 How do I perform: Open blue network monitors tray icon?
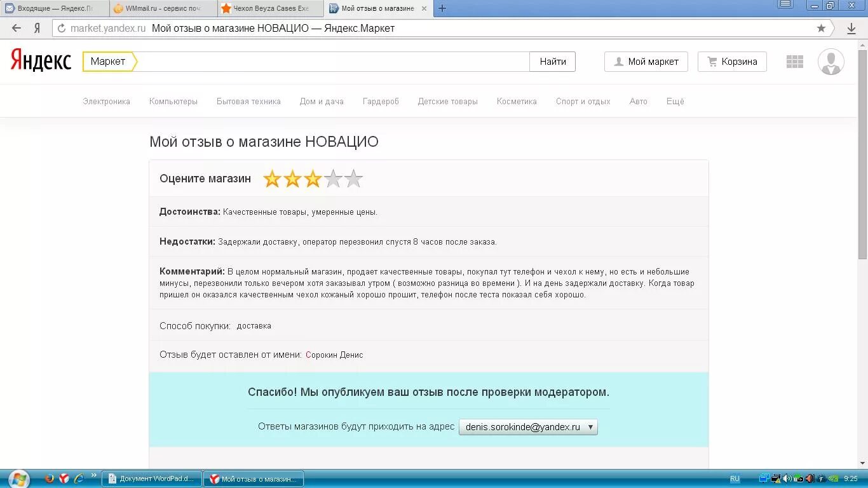point(764,478)
